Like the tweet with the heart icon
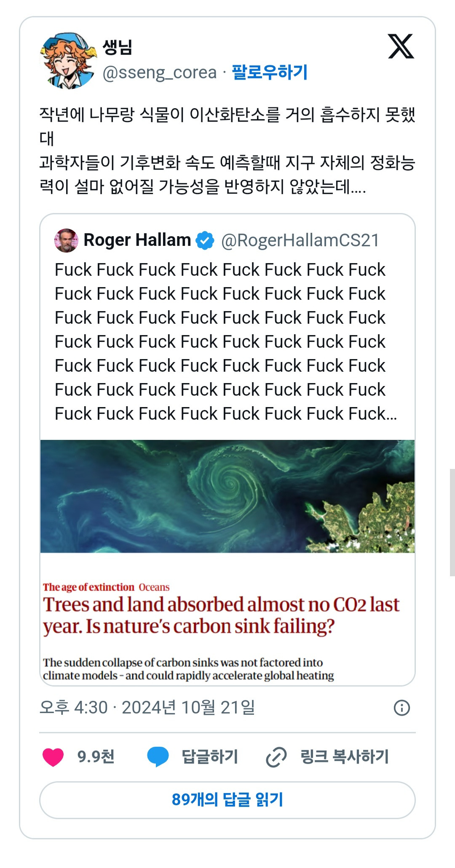Viewport: 455px width, 868px height. click(53, 756)
